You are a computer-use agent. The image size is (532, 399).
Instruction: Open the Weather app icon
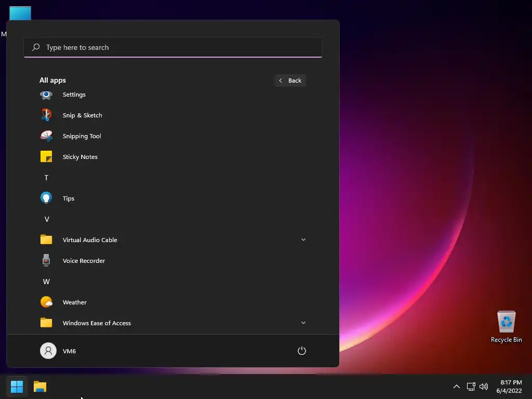tap(46, 302)
